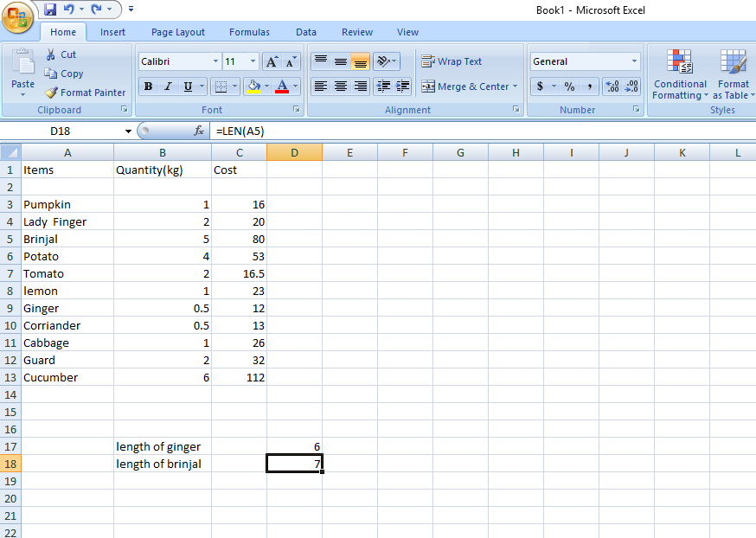Select column D header
This screenshot has width=756, height=538.
(294, 152)
